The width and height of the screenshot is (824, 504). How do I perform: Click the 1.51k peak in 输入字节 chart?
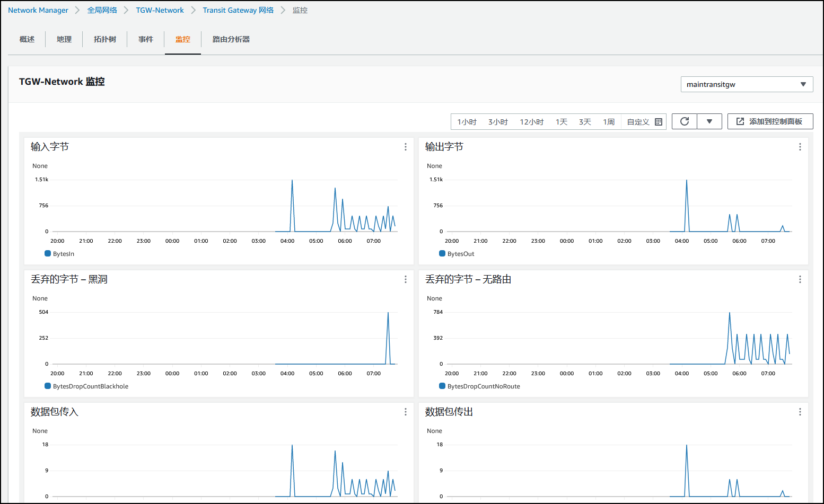[x=292, y=181]
